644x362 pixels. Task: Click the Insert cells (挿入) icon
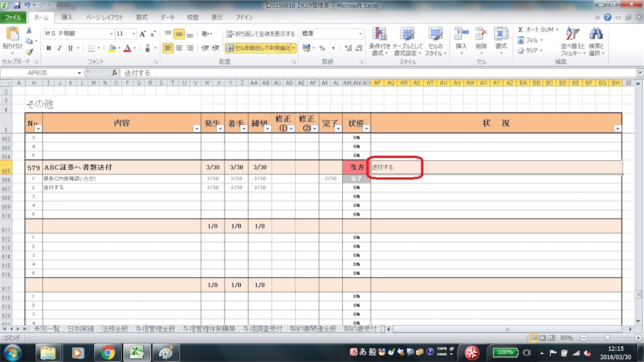pyautogui.click(x=461, y=35)
